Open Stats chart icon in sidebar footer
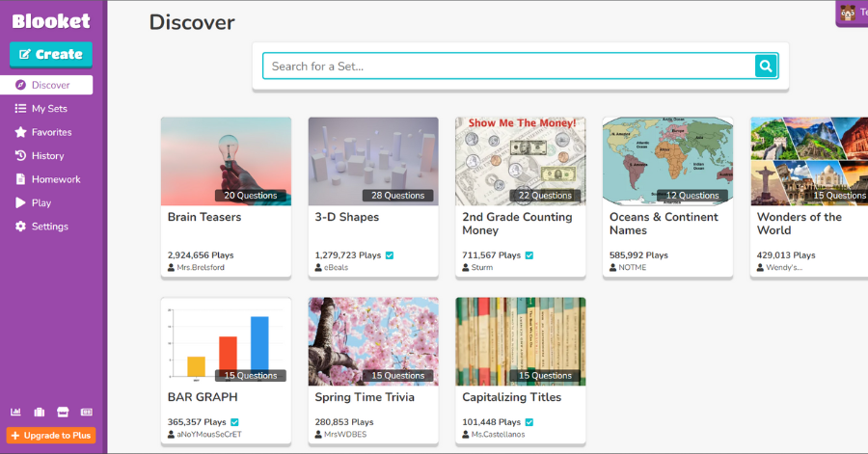 [15, 412]
